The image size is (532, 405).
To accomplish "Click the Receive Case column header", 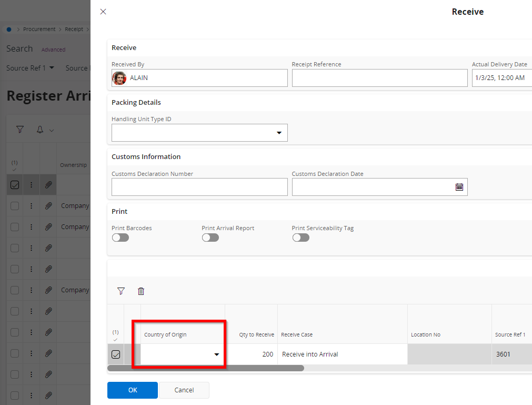I will pyautogui.click(x=297, y=335).
